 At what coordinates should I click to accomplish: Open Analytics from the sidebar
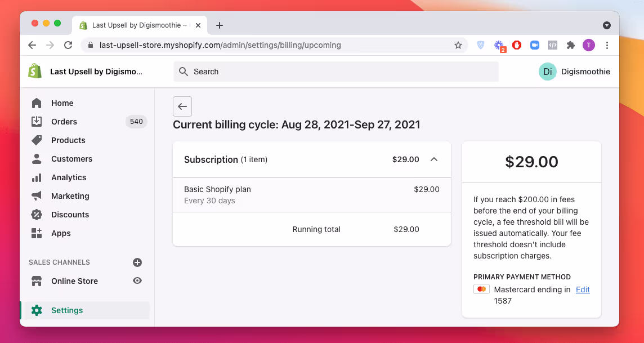[69, 177]
